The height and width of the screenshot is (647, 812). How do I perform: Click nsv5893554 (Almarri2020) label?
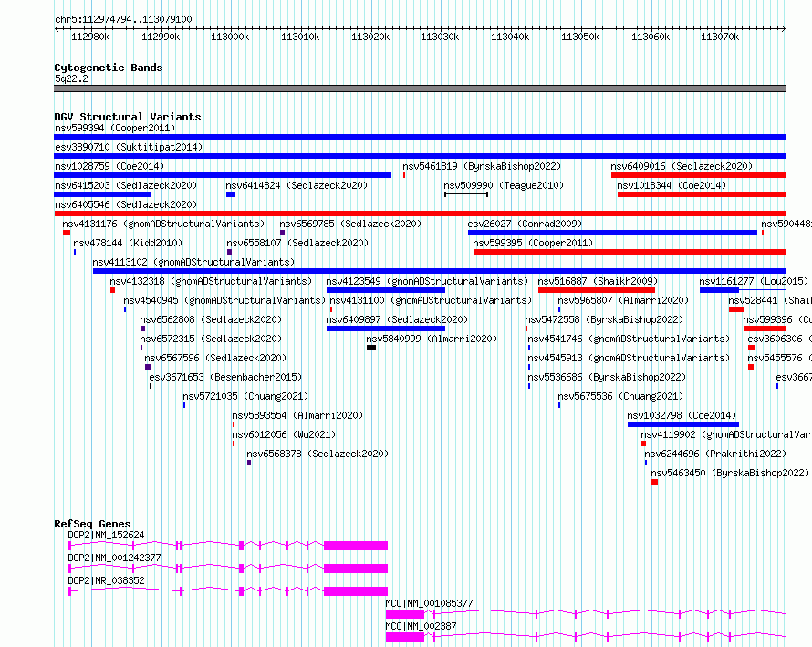(x=297, y=415)
